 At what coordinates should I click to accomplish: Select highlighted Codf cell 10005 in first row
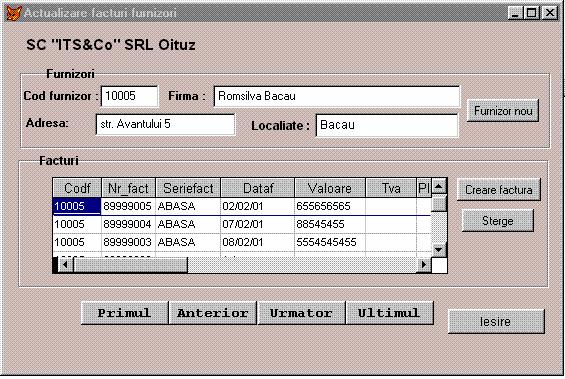[x=77, y=206]
